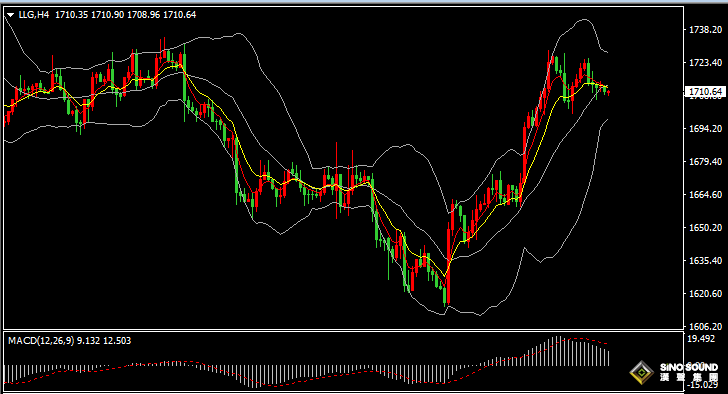Click the 1679.40 price axis label

pos(705,161)
